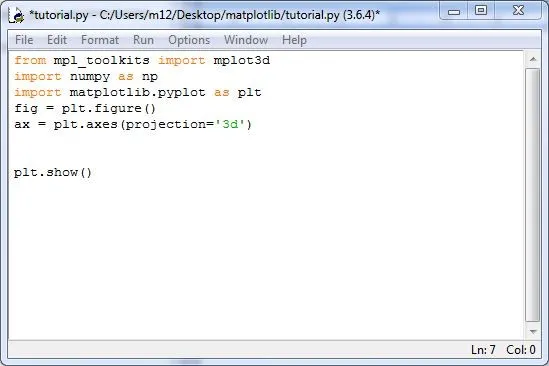Maximize the tutorial.py window
Image resolution: width=549 pixels, height=366 pixels.
click(x=481, y=11)
